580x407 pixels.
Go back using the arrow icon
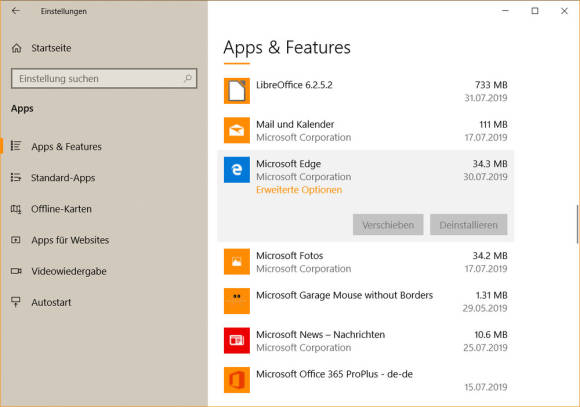[x=16, y=11]
